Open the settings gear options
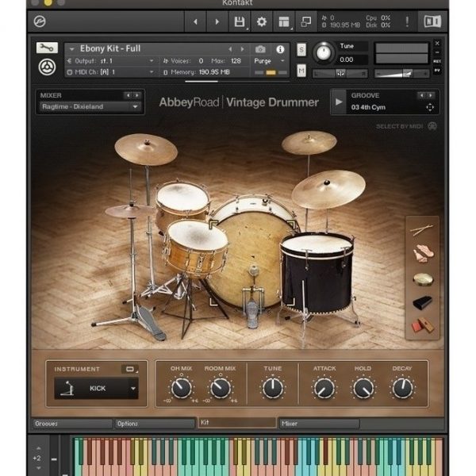Screen dimensions: 476x476 (262, 21)
